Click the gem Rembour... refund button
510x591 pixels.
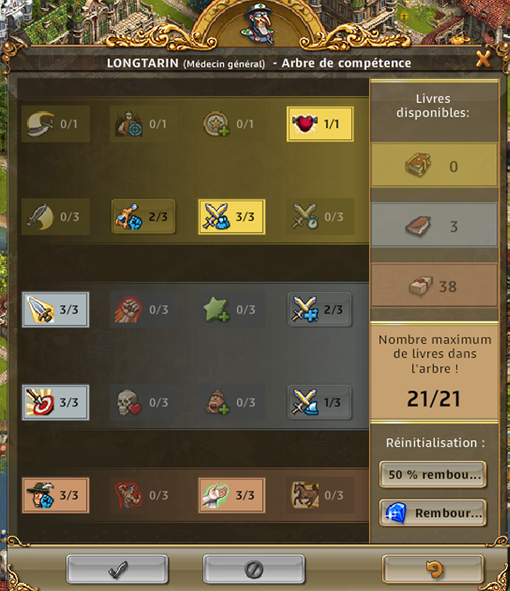433,513
